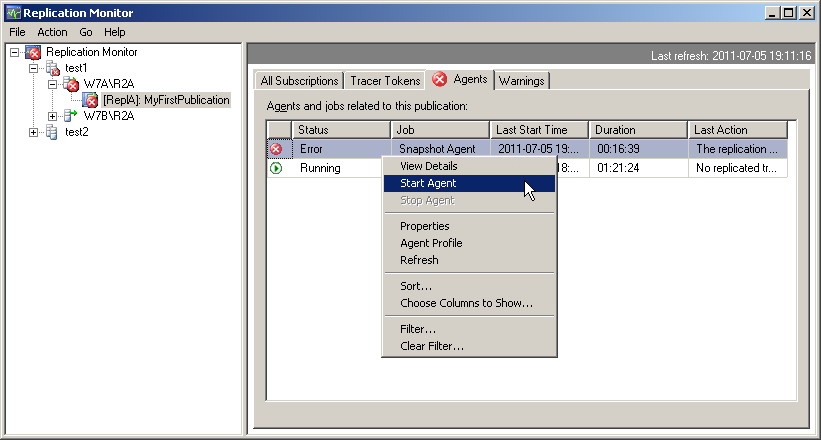The height and width of the screenshot is (440, 821).
Task: Click the Replication Monitor root node error icon
Action: pos(33,52)
